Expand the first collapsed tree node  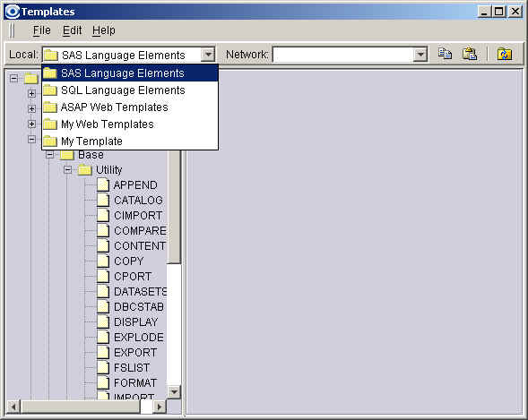(31, 93)
